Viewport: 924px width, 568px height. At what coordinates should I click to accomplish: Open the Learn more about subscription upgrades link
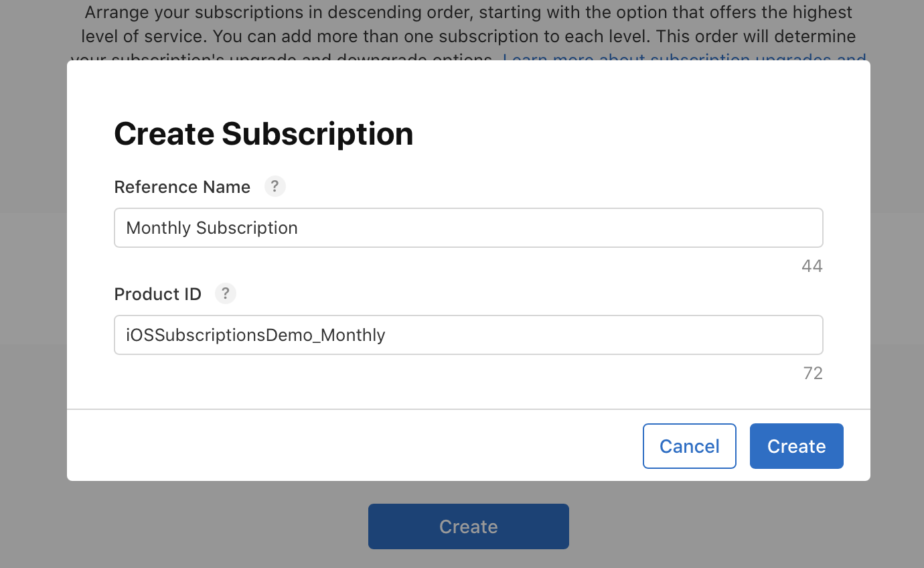[683, 59]
